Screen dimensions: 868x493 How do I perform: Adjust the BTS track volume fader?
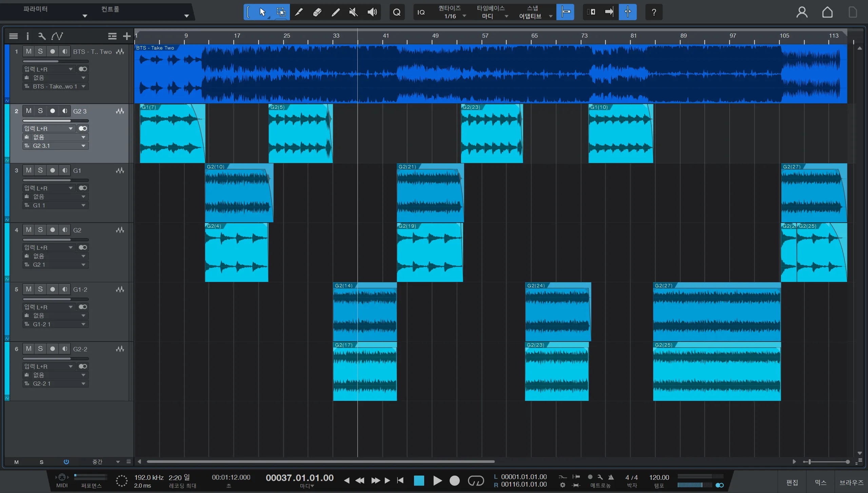click(x=58, y=61)
